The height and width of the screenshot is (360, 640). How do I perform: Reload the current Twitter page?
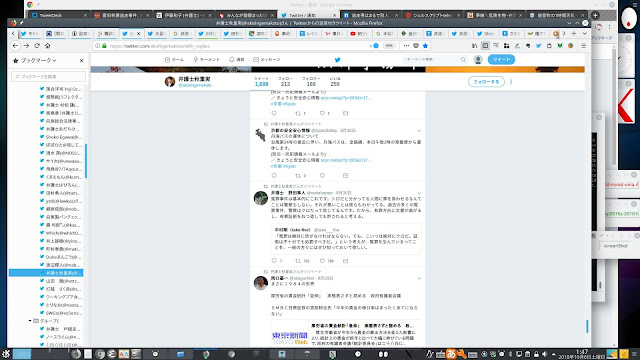pos(37,46)
